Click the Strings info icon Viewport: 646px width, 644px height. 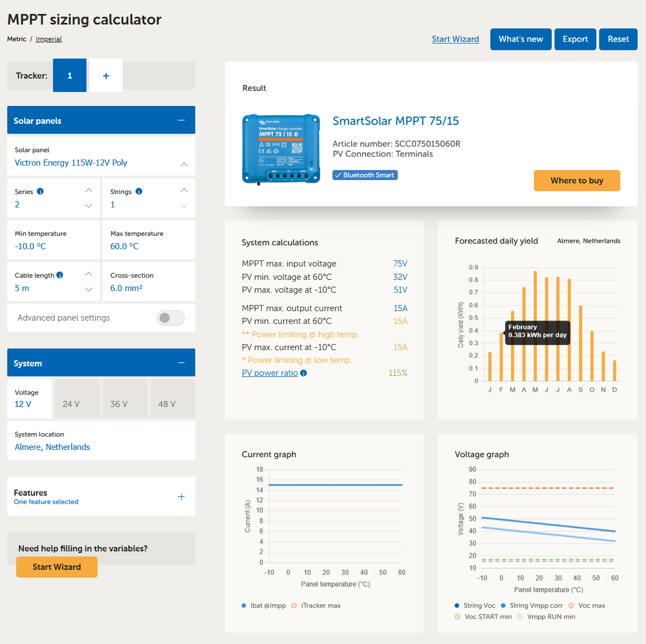pyautogui.click(x=139, y=191)
